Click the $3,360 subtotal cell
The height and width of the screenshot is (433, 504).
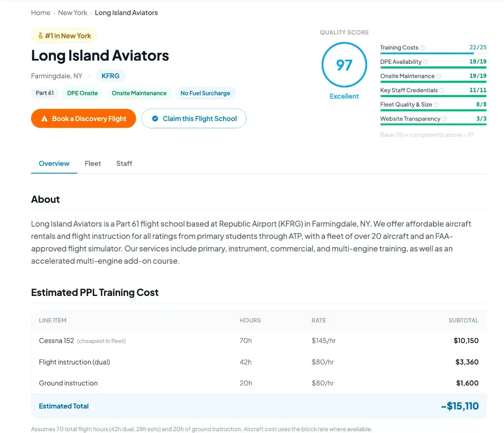tap(467, 362)
